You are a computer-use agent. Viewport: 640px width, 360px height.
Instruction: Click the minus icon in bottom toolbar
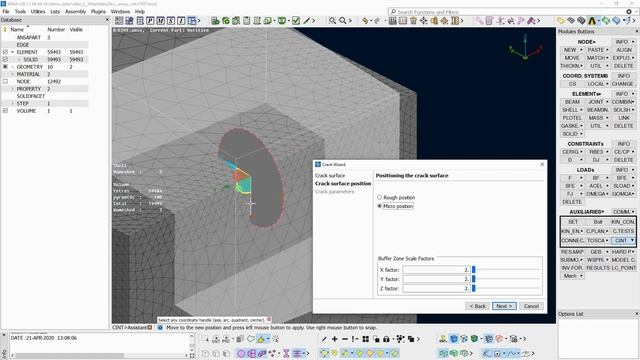click(x=344, y=339)
